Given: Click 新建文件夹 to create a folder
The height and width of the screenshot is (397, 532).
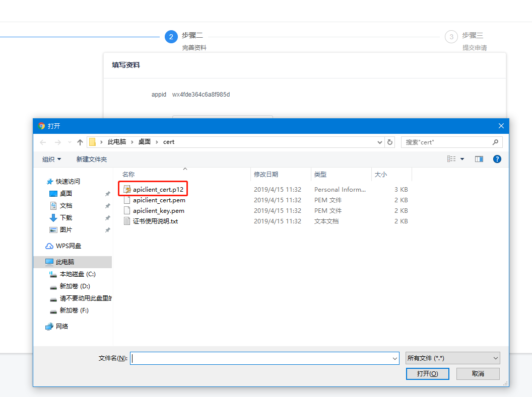Looking at the screenshot, I should (x=92, y=159).
